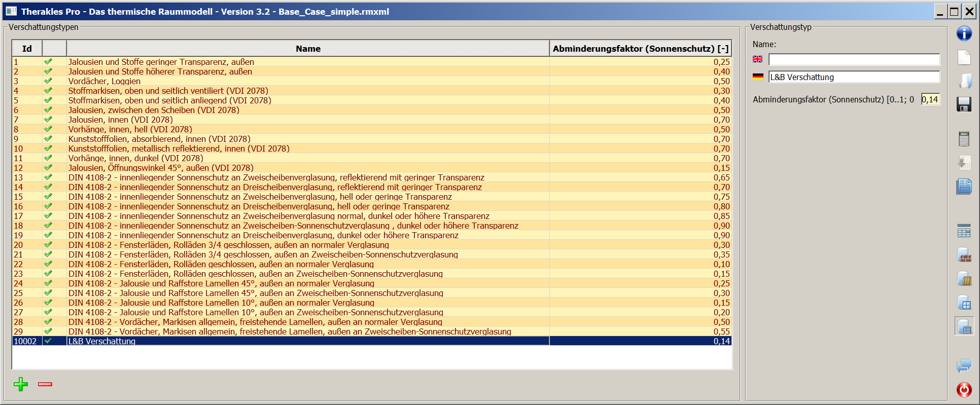Create a new project with blank page icon
The height and width of the screenshot is (405, 980).
point(964,57)
